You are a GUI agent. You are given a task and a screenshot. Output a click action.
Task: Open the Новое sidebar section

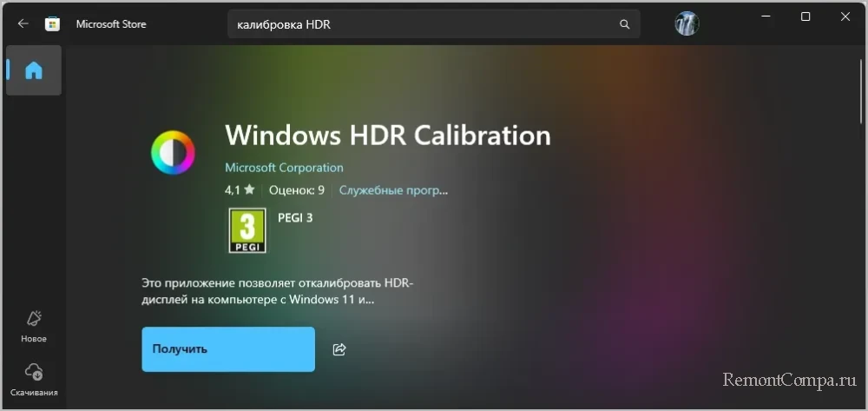pyautogui.click(x=34, y=326)
